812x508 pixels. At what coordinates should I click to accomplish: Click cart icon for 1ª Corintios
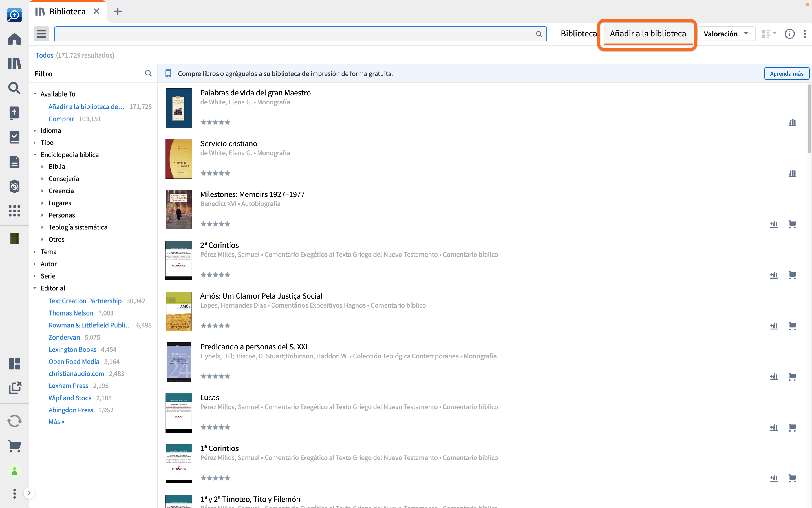pyautogui.click(x=792, y=478)
